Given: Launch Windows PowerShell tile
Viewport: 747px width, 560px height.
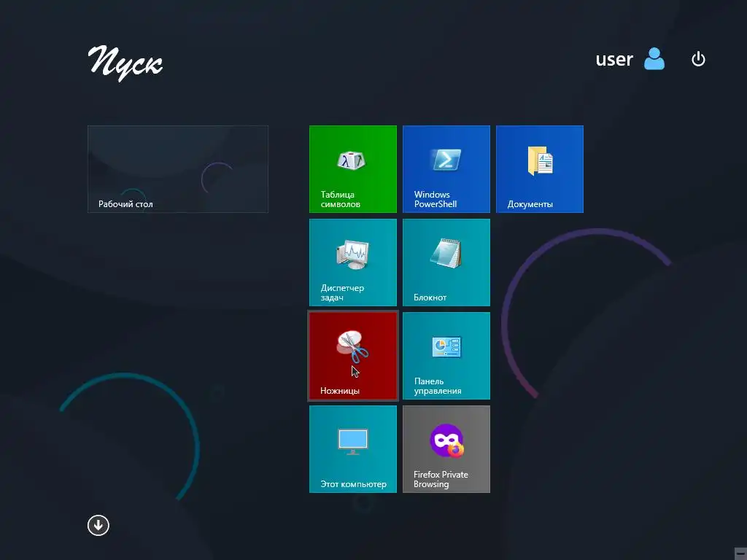Looking at the screenshot, I should (446, 169).
